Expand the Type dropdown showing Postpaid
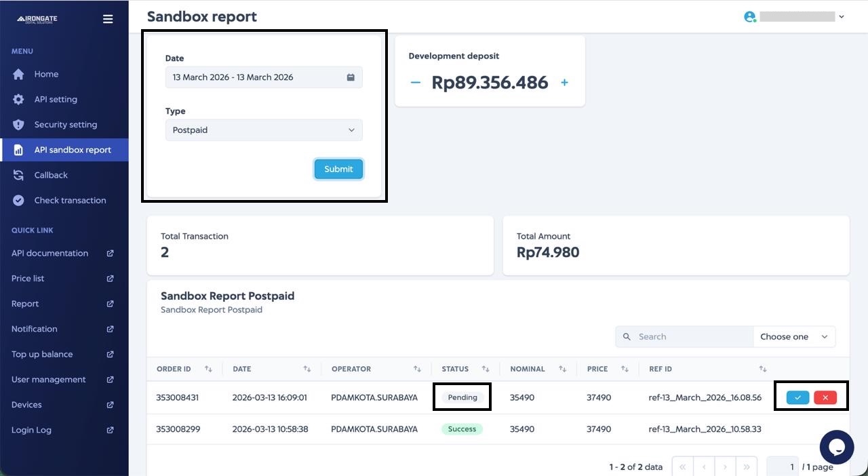The height and width of the screenshot is (476, 868). 351,130
